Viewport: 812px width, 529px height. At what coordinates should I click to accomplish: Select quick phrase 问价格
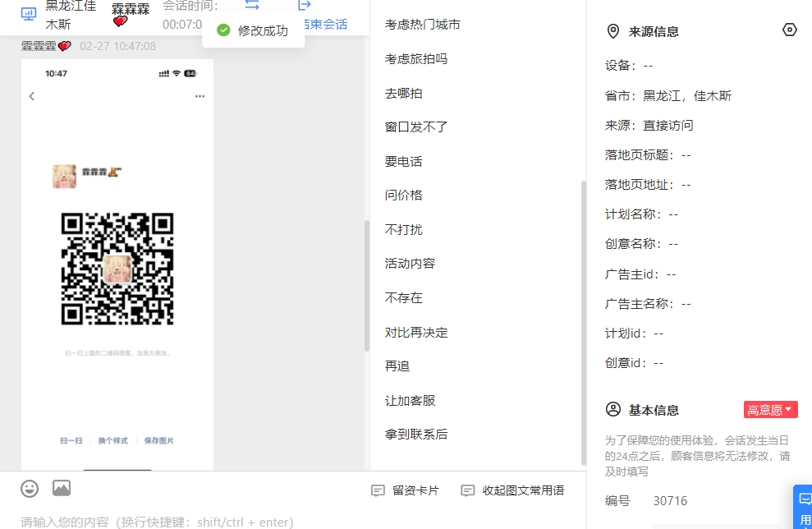coord(403,195)
